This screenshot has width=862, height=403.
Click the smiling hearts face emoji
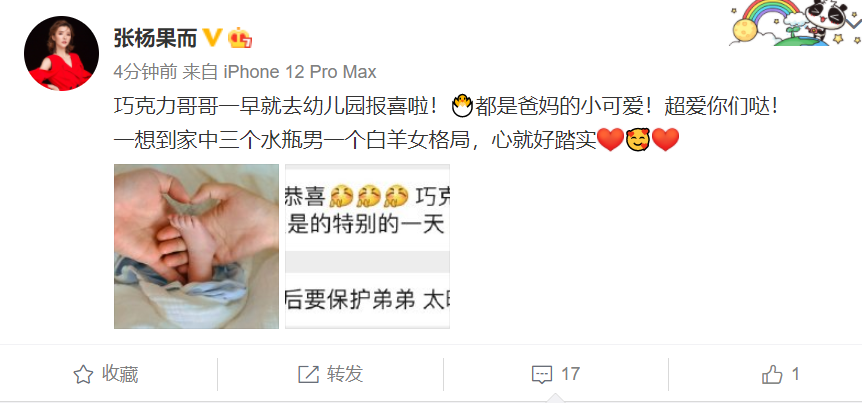pyautogui.click(x=638, y=140)
